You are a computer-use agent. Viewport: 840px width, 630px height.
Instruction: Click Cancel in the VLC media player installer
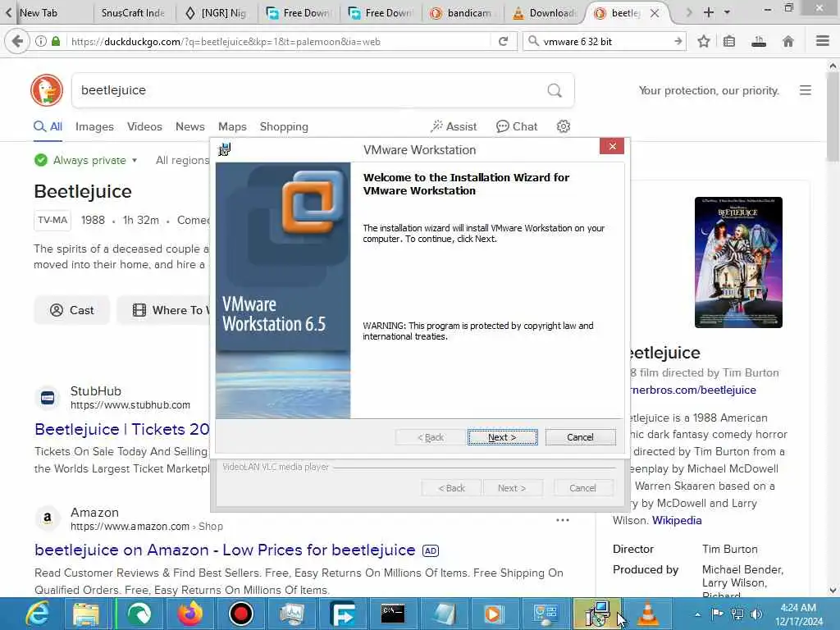tap(582, 488)
